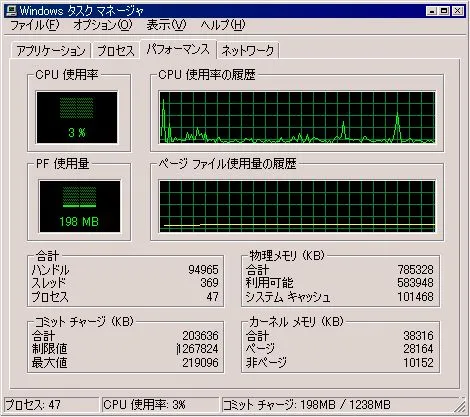Minimize the Task Manager window
Viewport: 470px width, 417px height.
432,11
